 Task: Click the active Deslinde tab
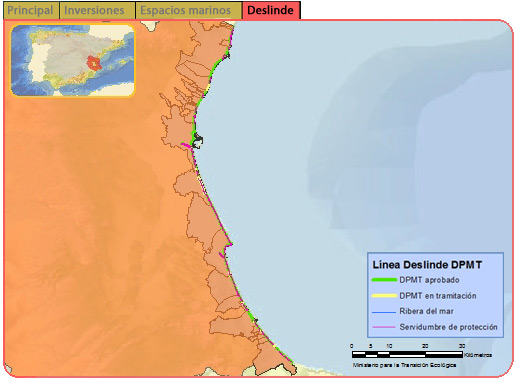click(271, 10)
